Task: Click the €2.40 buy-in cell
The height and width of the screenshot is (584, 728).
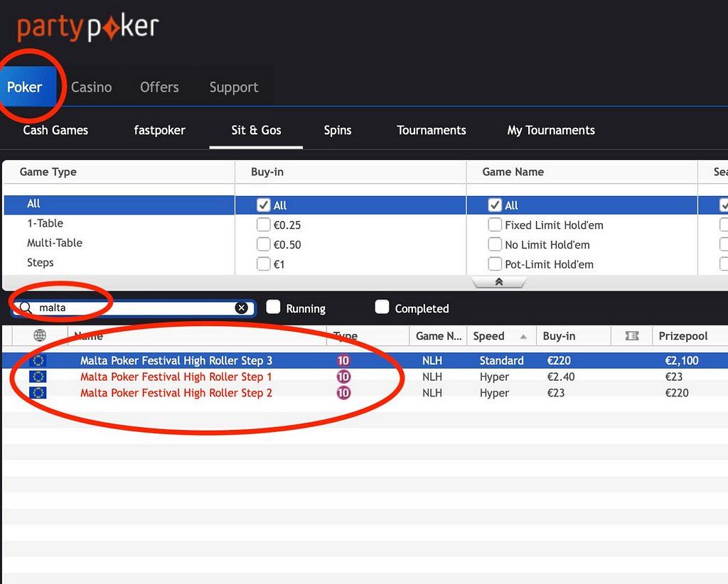Action: coord(561,377)
